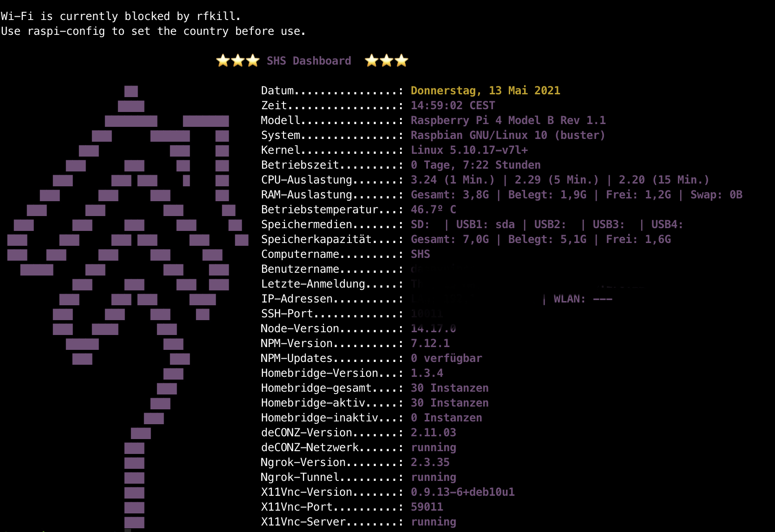Click the USB1: sda storage entry
This screenshot has height=532, width=775.
point(485,224)
